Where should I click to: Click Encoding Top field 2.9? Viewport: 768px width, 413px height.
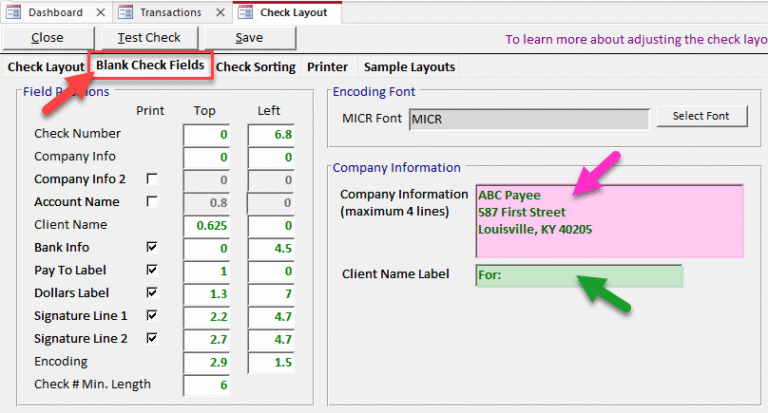coord(206,363)
